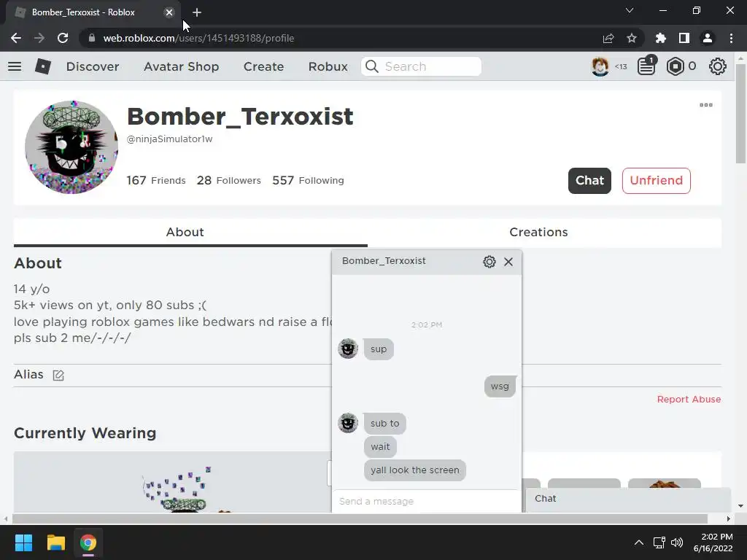The width and height of the screenshot is (747, 560).
Task: Expand the bottom Chat bar
Action: 628,499
